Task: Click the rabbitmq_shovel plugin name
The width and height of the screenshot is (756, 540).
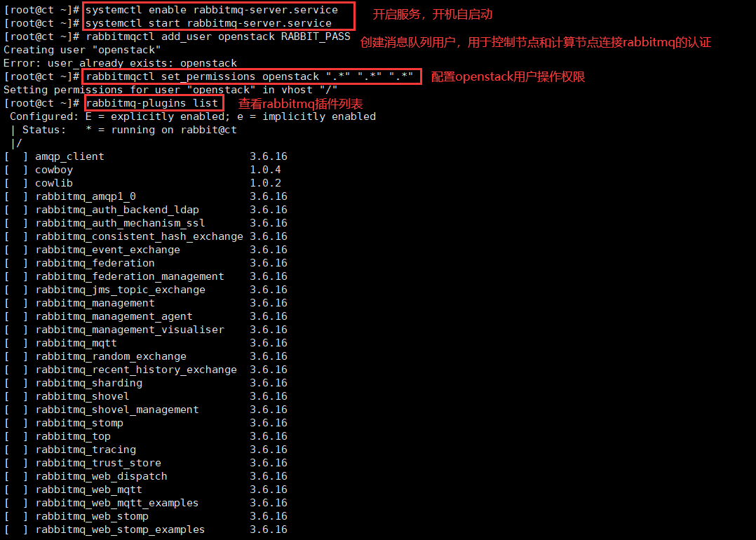Action: (x=83, y=396)
